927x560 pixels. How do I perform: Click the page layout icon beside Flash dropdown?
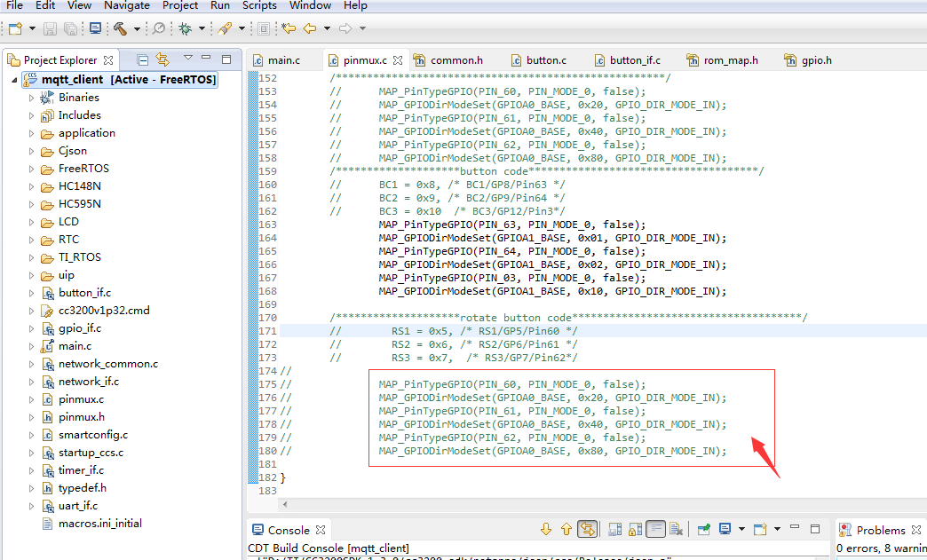click(264, 28)
